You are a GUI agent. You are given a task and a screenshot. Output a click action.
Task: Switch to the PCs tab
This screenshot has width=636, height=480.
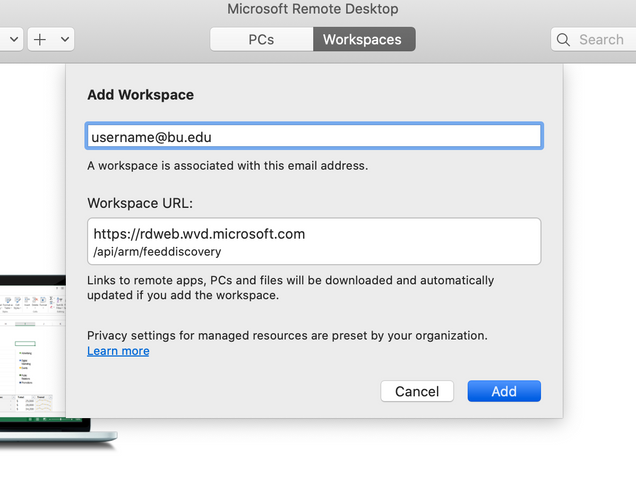tap(261, 39)
